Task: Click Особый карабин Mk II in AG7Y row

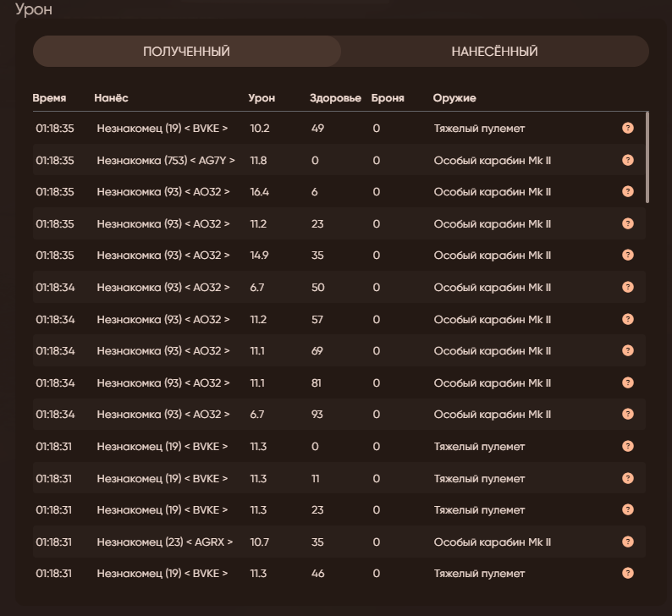Action: [493, 161]
